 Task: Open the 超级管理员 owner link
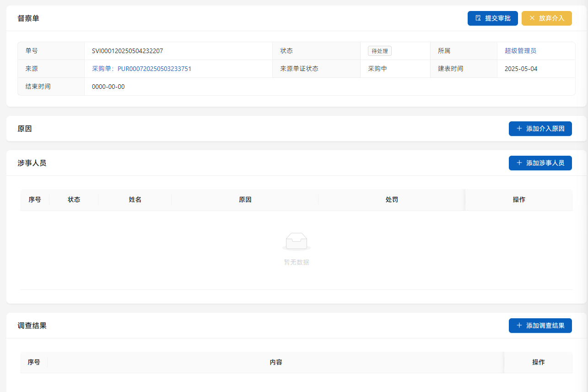(520, 51)
